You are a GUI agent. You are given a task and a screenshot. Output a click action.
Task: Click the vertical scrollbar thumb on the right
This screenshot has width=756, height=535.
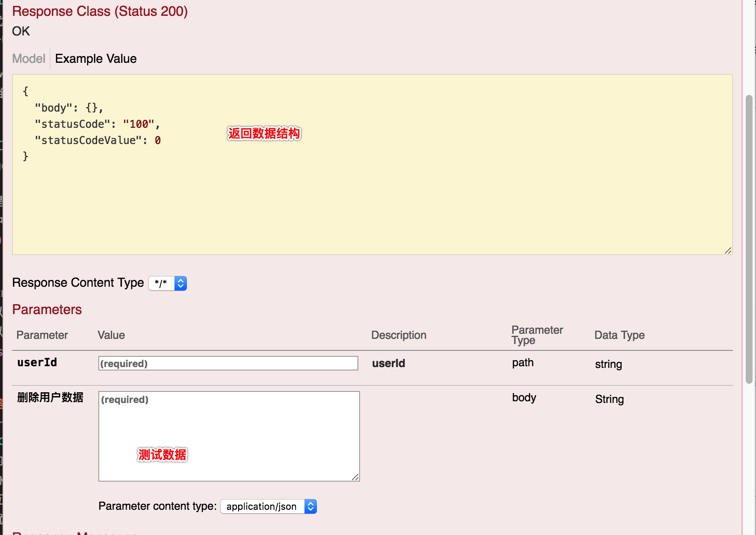pos(749,239)
